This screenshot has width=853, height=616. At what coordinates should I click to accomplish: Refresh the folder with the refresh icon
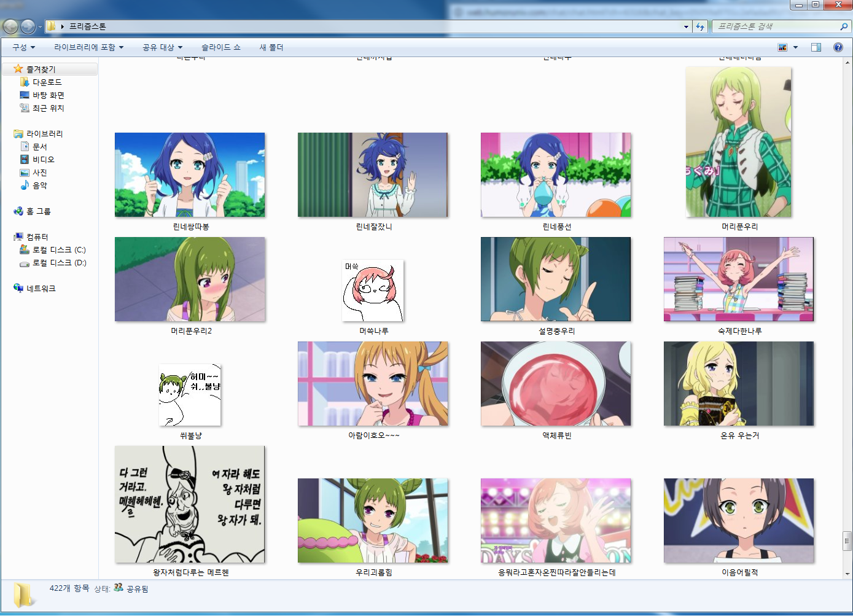699,26
